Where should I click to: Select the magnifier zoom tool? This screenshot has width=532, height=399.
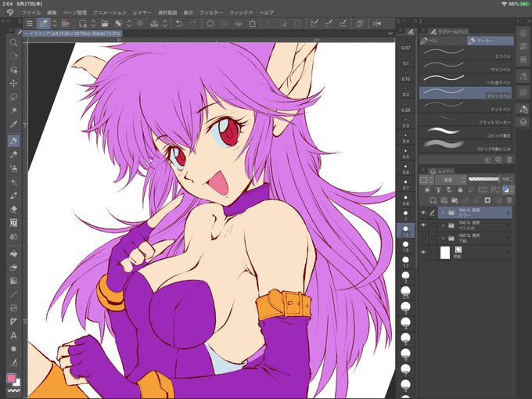(13, 42)
